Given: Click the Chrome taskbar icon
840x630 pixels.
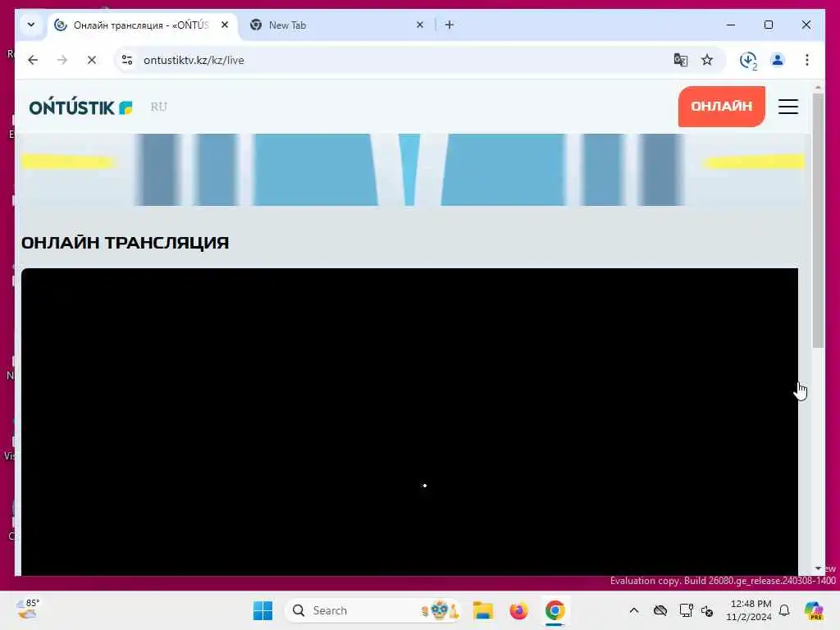Looking at the screenshot, I should [555, 610].
